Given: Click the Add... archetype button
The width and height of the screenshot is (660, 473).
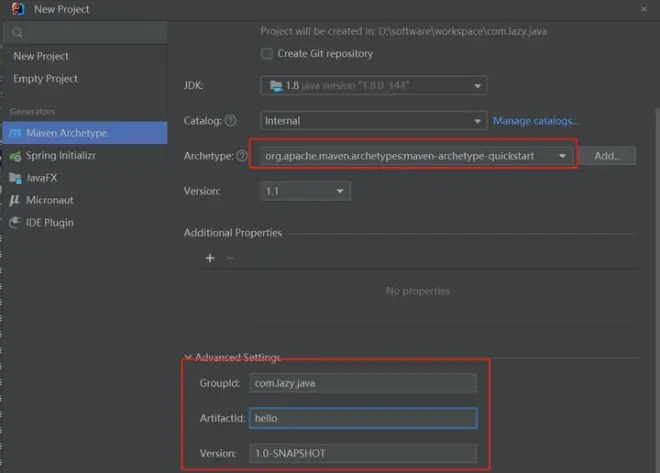Looking at the screenshot, I should coord(608,156).
